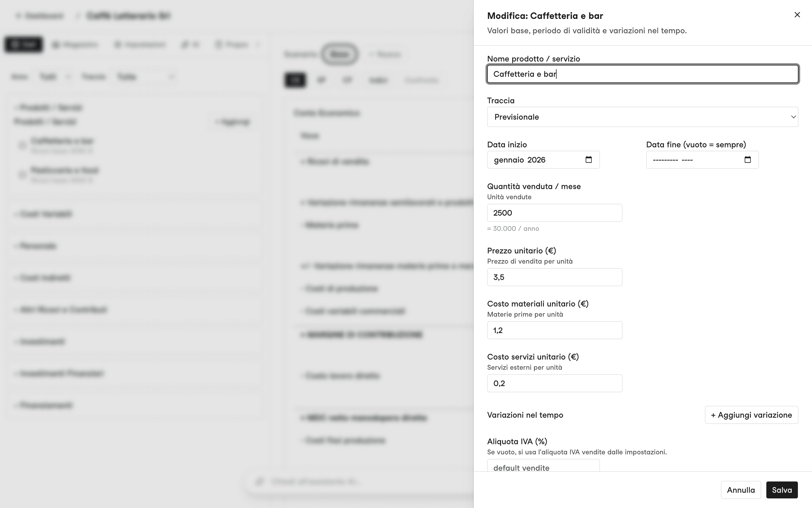Edit Quantità venduta / mese value 2500
Screen dimensions: 812x508
(x=555, y=213)
